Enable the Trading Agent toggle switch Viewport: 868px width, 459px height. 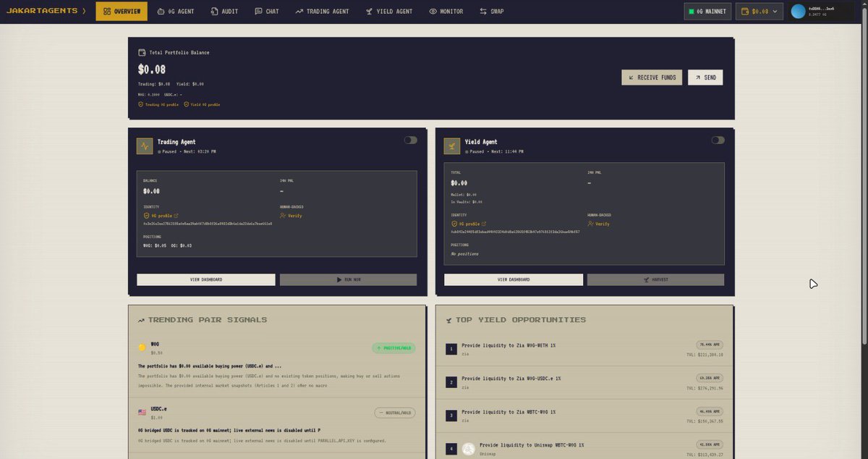tap(410, 140)
